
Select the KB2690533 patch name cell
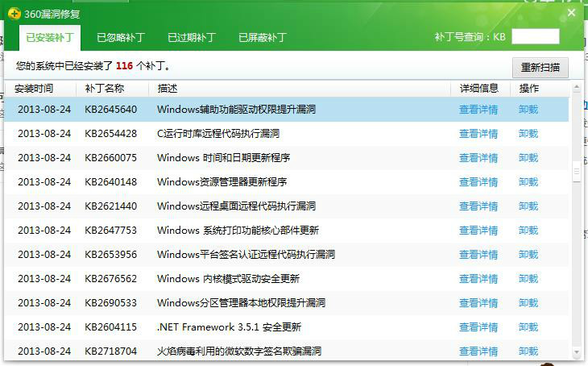point(110,303)
